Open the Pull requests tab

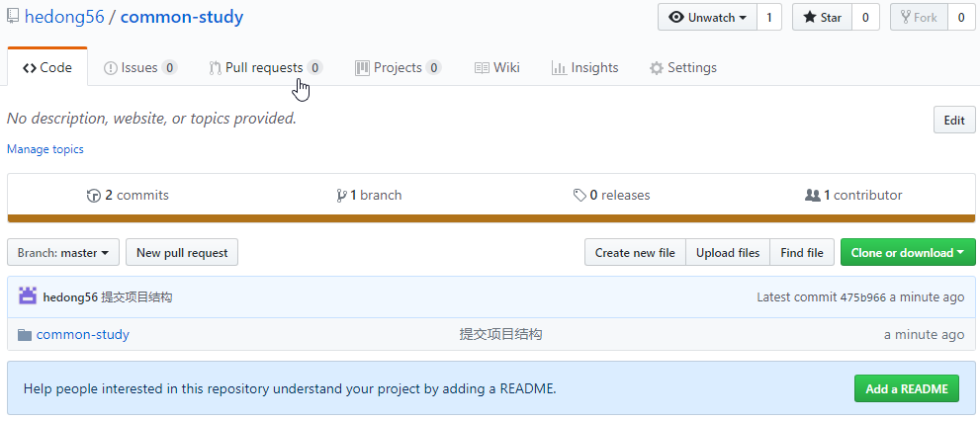[266, 67]
